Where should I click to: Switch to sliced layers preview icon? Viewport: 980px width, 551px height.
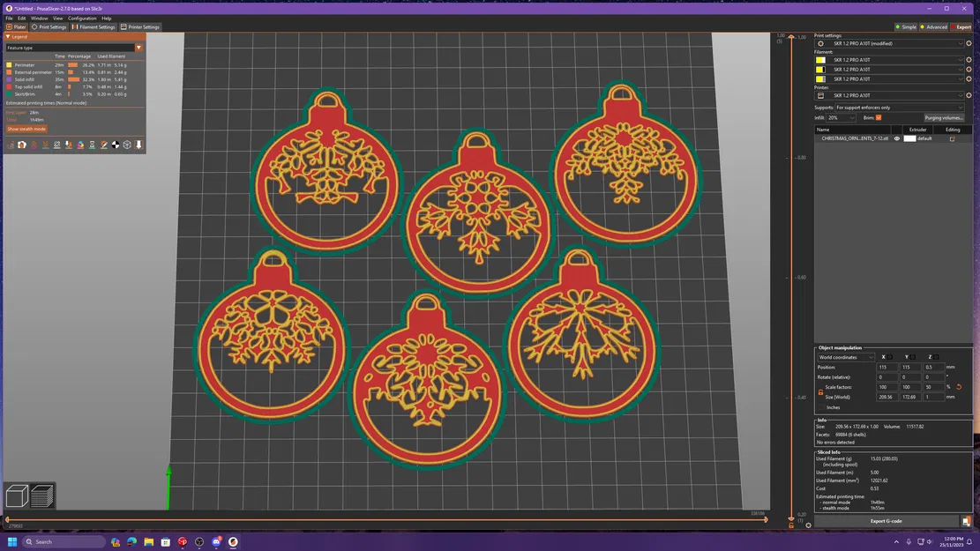click(x=41, y=496)
